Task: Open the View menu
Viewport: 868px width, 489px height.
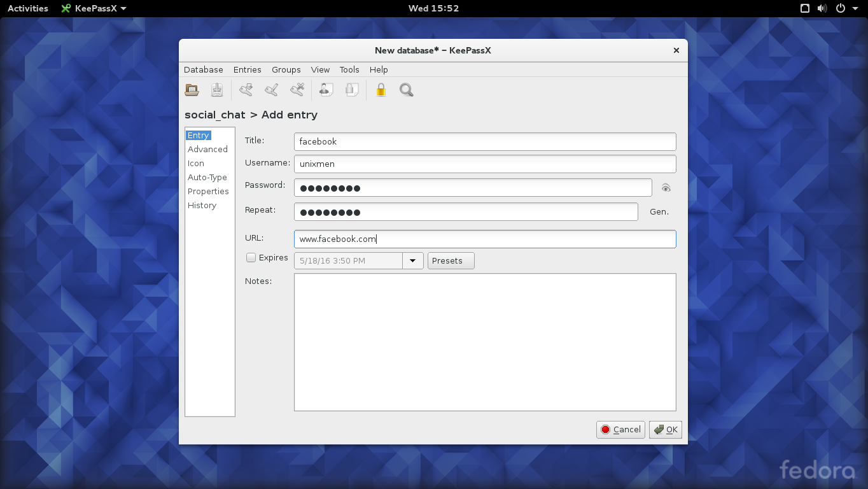Action: 320,70
